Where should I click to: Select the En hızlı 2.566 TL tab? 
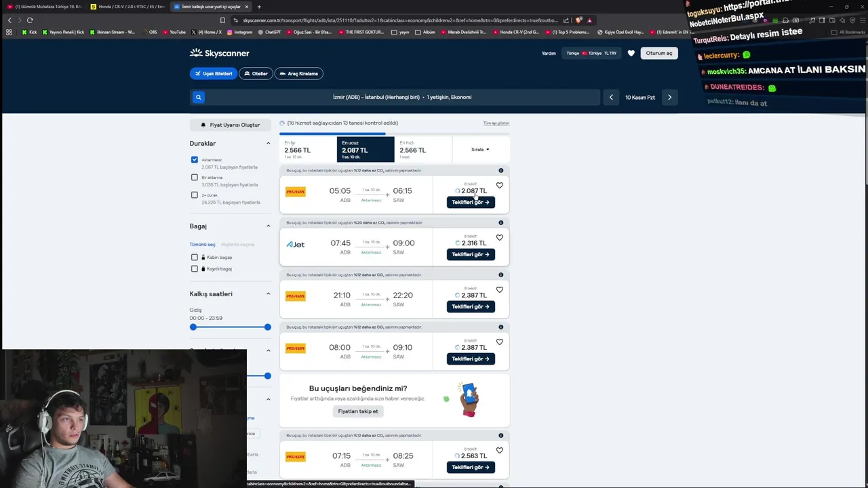(x=423, y=149)
